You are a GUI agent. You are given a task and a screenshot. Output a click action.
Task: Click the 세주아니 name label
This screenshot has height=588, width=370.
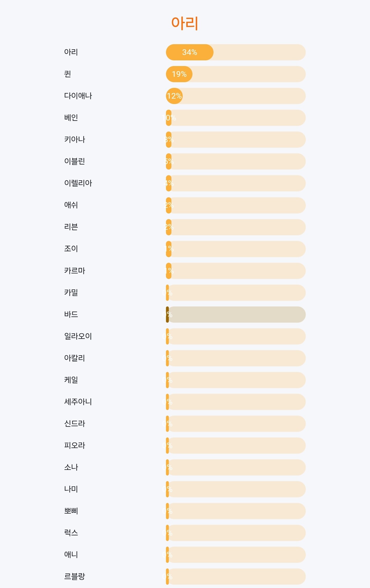[x=78, y=402]
